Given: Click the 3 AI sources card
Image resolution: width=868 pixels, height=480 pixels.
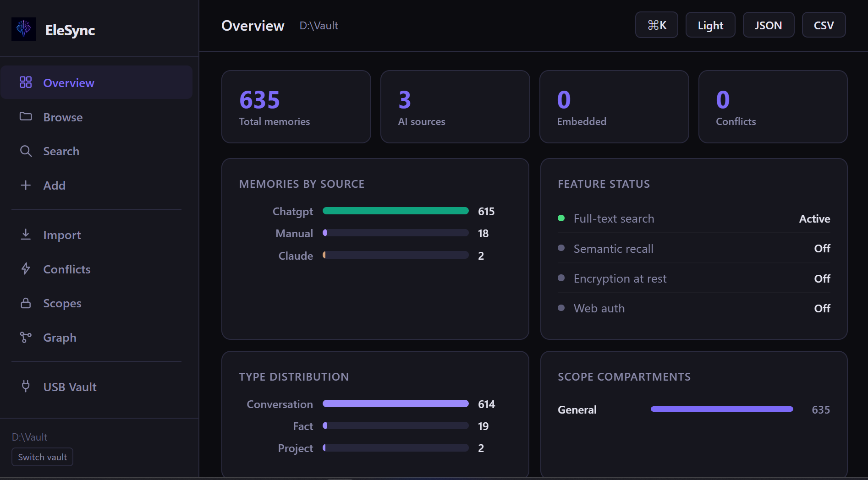Looking at the screenshot, I should [x=455, y=107].
